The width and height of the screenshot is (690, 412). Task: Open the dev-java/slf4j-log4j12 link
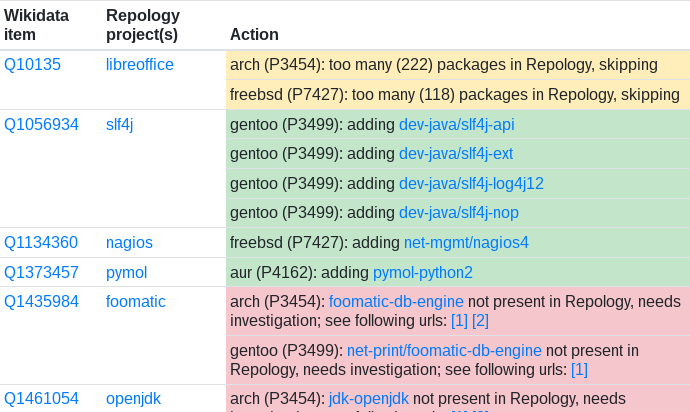pos(471,183)
